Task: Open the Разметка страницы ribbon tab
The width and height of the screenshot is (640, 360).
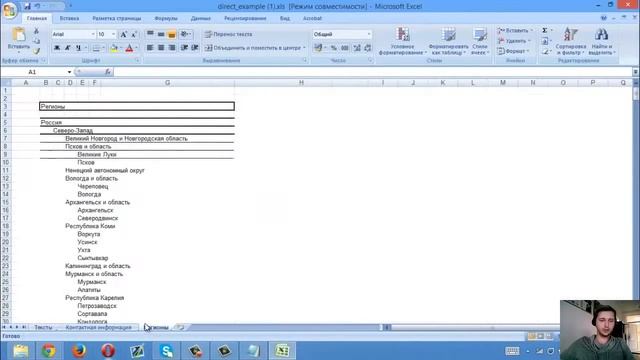Action: click(116, 18)
